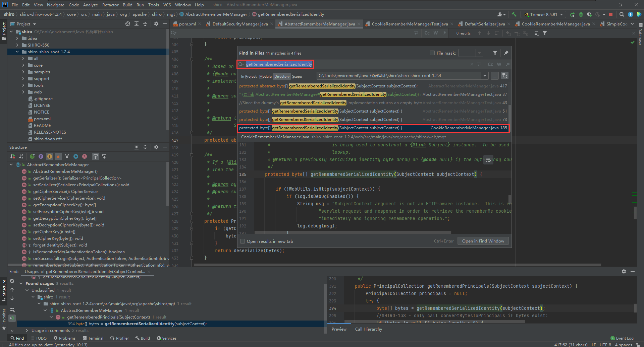
Task: Click the locate-file crosshair in Project panel
Action: [x=128, y=24]
